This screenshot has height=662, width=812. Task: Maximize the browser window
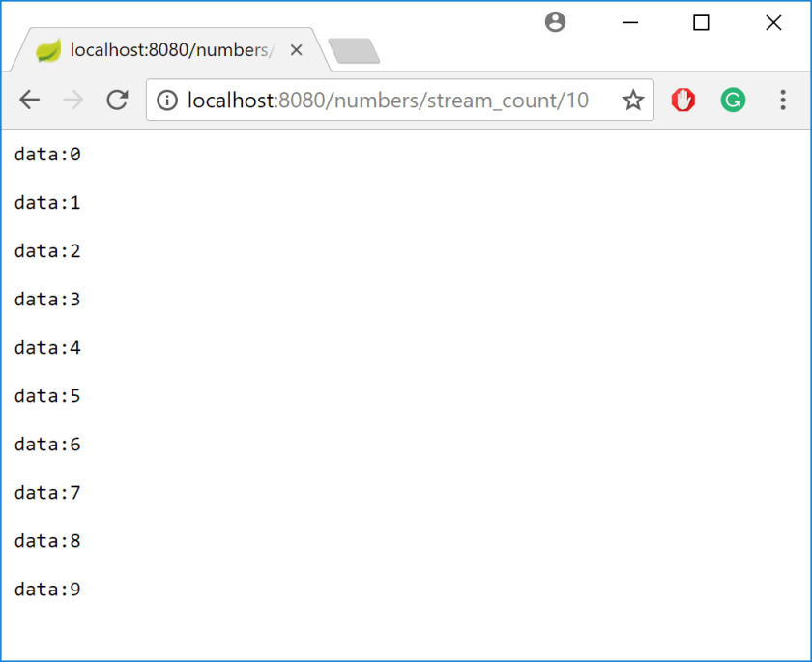[x=701, y=23]
